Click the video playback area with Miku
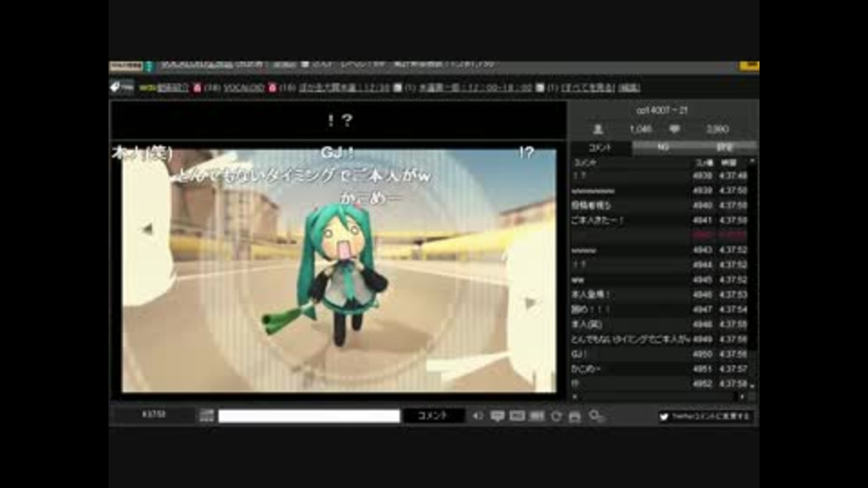Image resolution: width=868 pixels, height=488 pixels. [339, 270]
